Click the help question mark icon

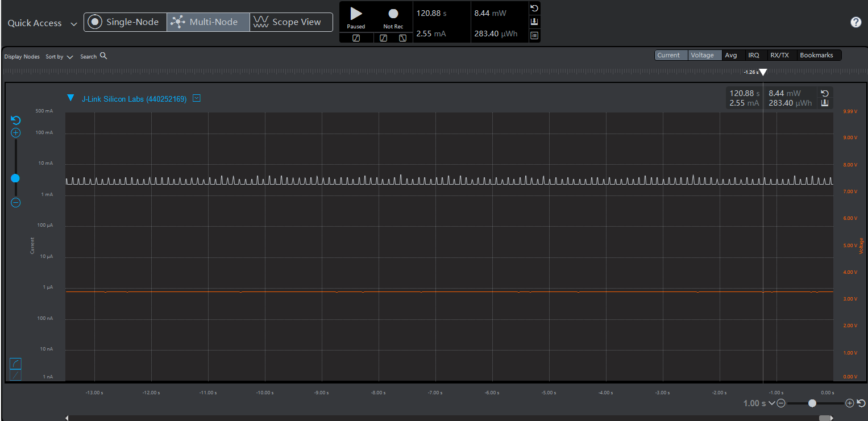(x=855, y=22)
